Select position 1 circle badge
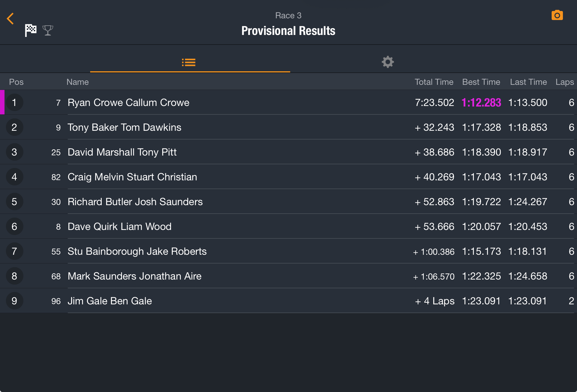577x392 pixels. click(x=14, y=102)
